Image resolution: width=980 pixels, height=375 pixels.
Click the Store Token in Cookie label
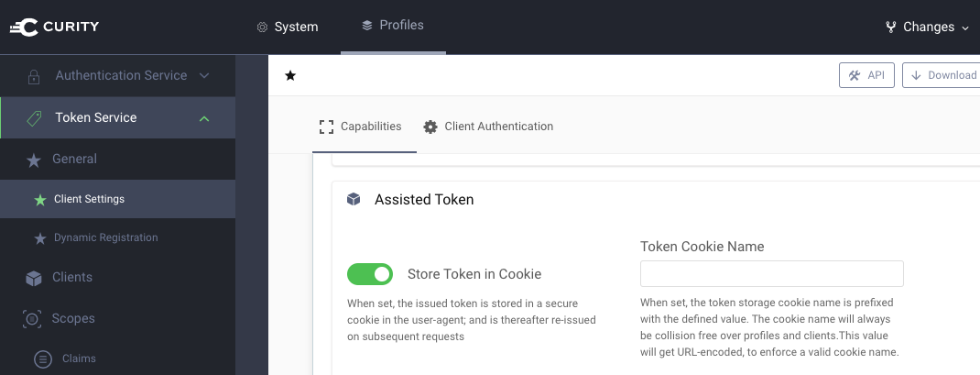(x=474, y=274)
